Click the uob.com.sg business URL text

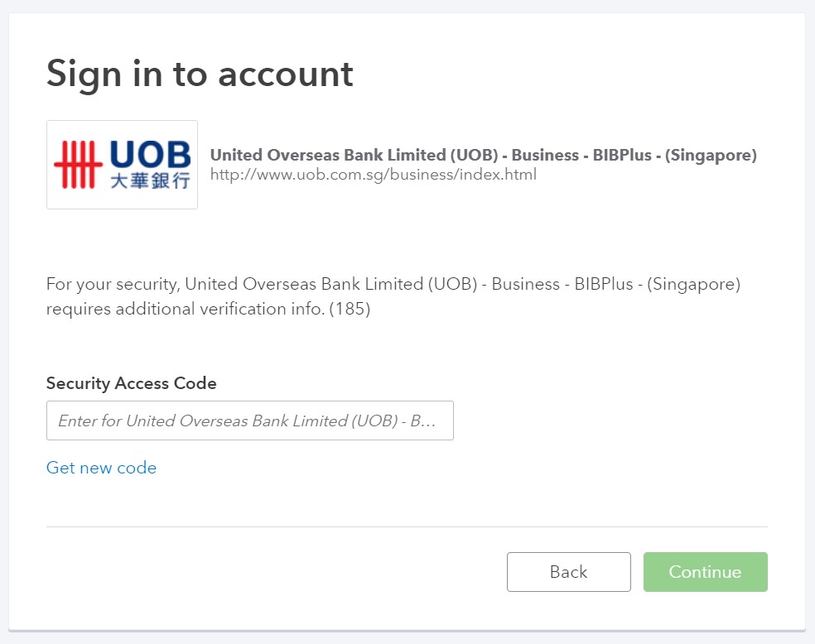(x=373, y=175)
